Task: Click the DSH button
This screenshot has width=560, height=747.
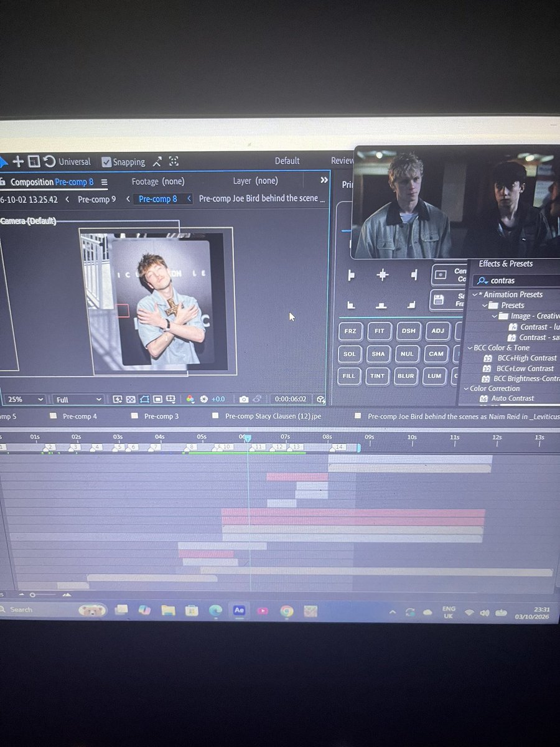Action: pyautogui.click(x=408, y=331)
